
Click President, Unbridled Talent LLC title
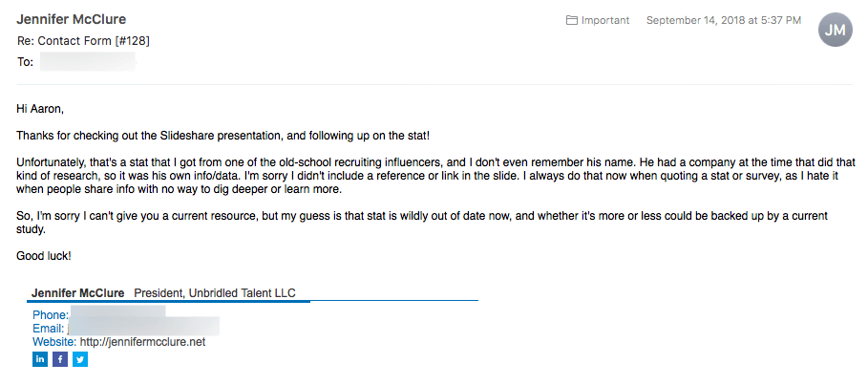tap(222, 292)
